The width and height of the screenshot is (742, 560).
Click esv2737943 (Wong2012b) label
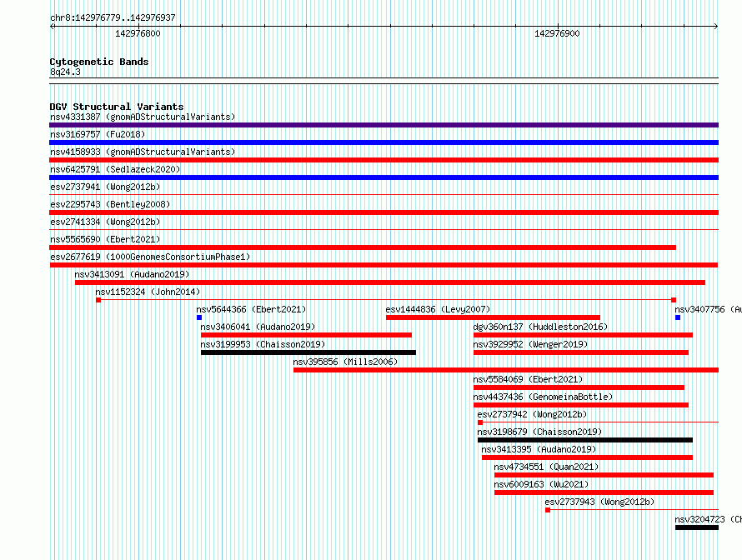[599, 502]
